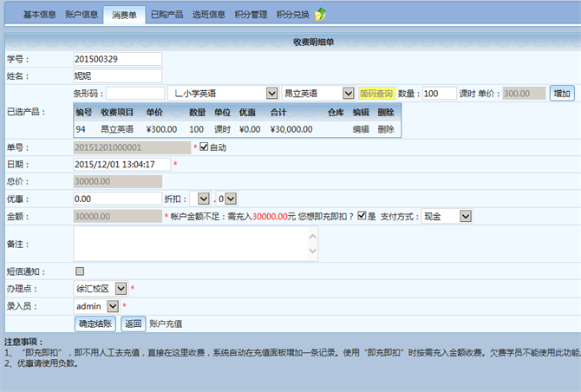Switch to the 基本信息 tab
Image resolution: width=581 pixels, height=392 pixels.
40,15
